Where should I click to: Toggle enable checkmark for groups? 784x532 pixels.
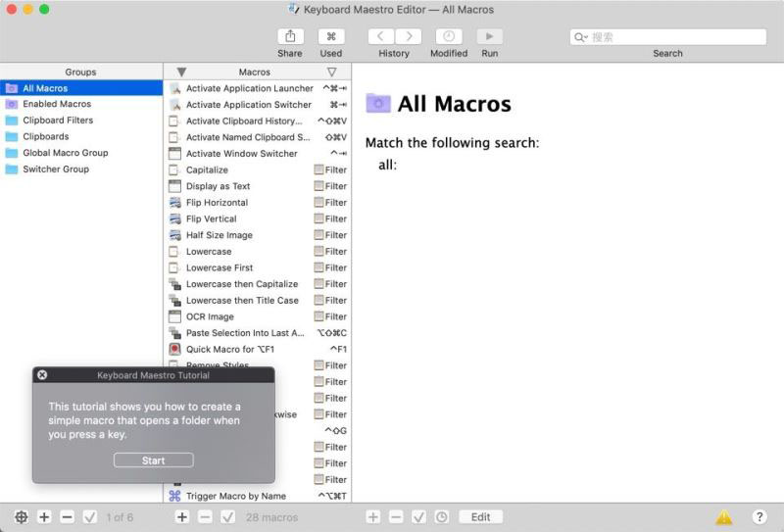pyautogui.click(x=90, y=517)
